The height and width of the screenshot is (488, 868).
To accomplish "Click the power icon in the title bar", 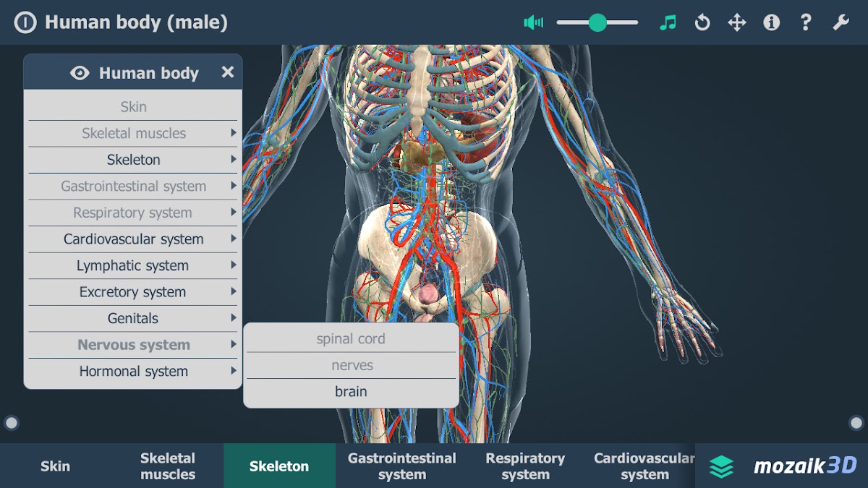I will point(25,22).
